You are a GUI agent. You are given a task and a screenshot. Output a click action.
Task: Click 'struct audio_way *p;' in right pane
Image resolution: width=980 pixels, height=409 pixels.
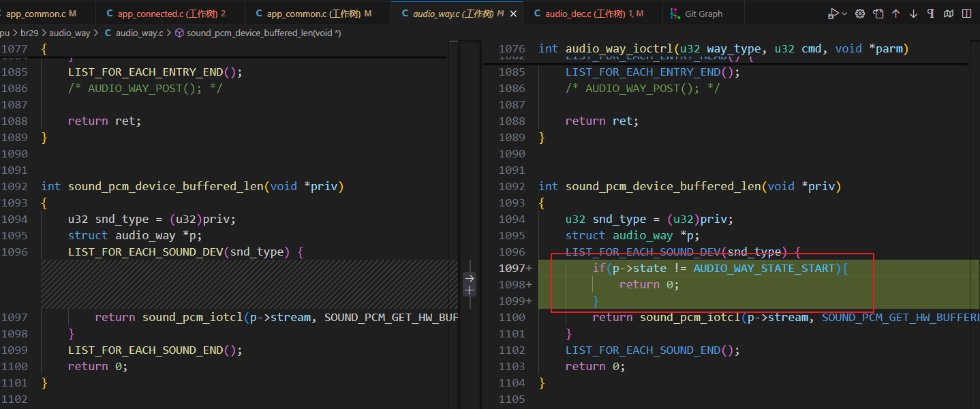(x=633, y=235)
